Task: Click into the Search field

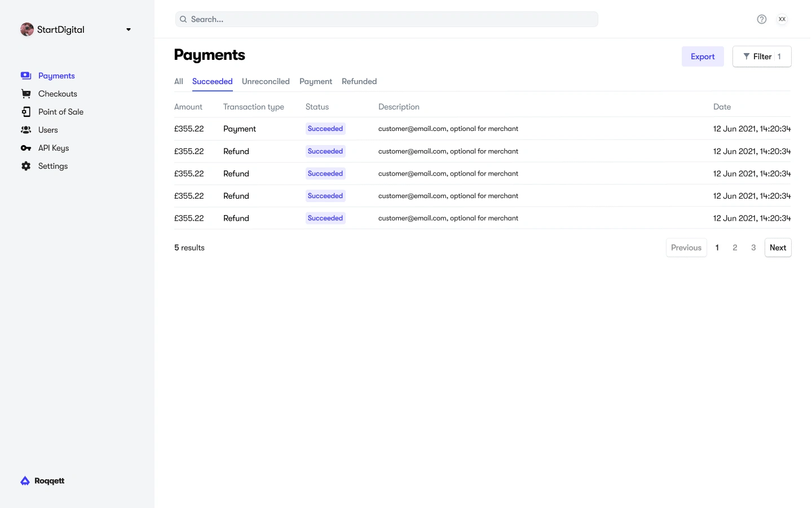Action: click(387, 19)
